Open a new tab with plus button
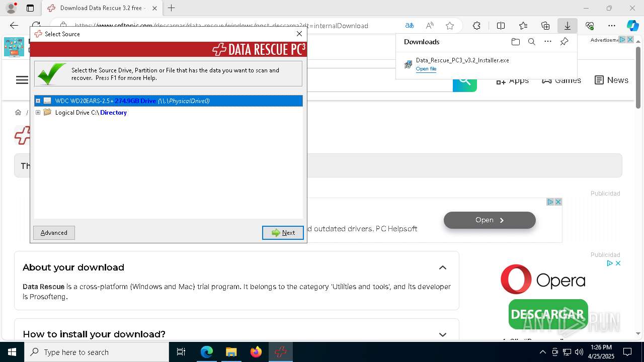This screenshot has width=644, height=362. 172,8
